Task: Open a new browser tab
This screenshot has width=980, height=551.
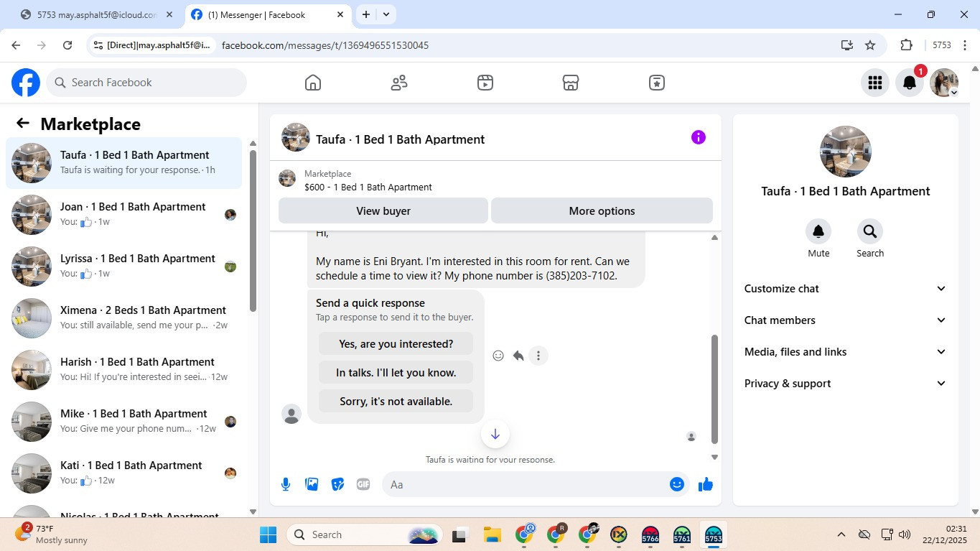Action: point(366,14)
